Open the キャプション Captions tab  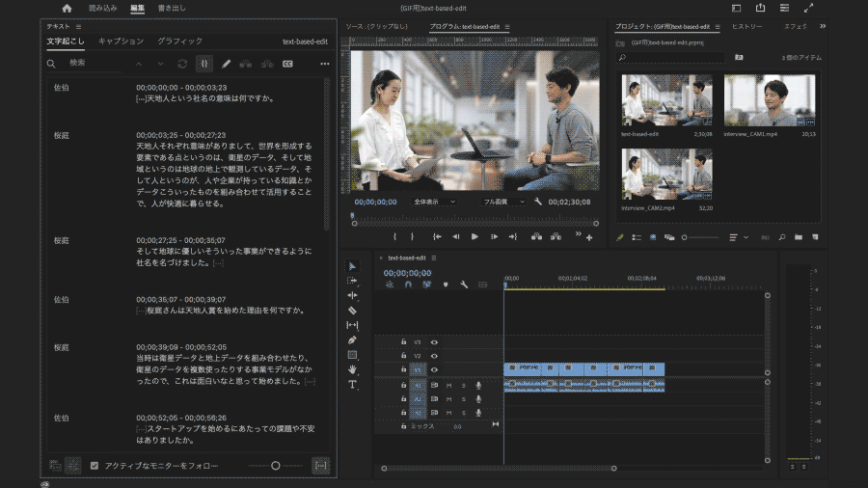121,41
